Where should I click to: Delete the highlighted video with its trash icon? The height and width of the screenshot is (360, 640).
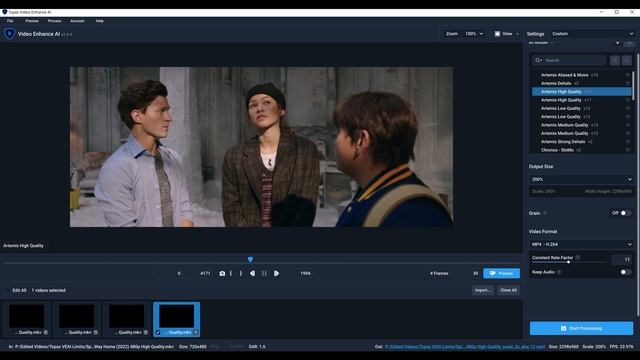[196, 333]
